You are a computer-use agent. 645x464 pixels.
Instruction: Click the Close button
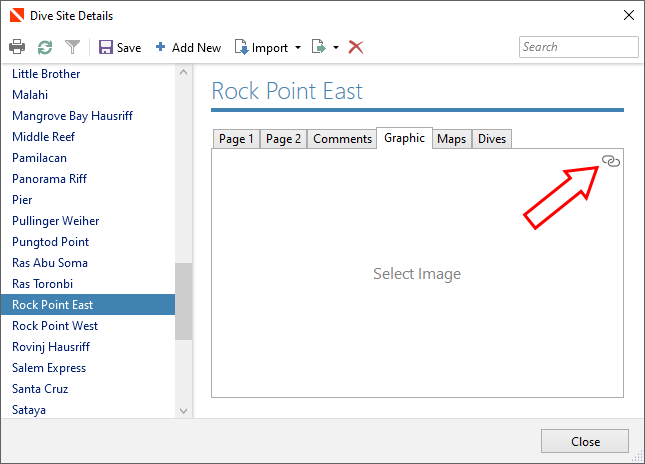tap(585, 441)
